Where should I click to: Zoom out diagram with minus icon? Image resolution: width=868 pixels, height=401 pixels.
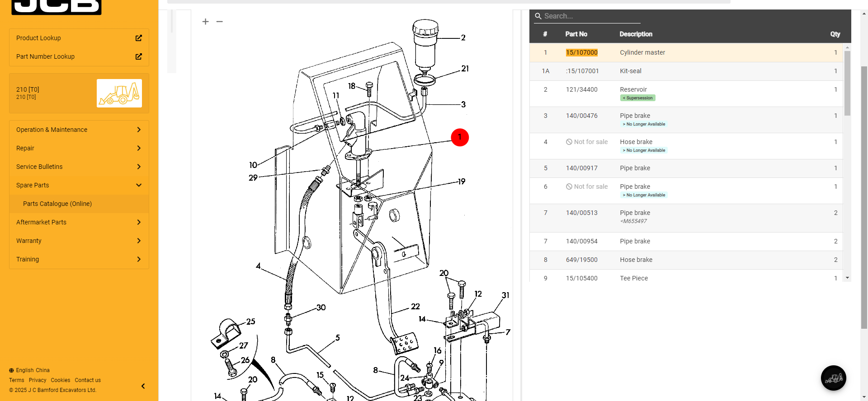[x=220, y=22]
